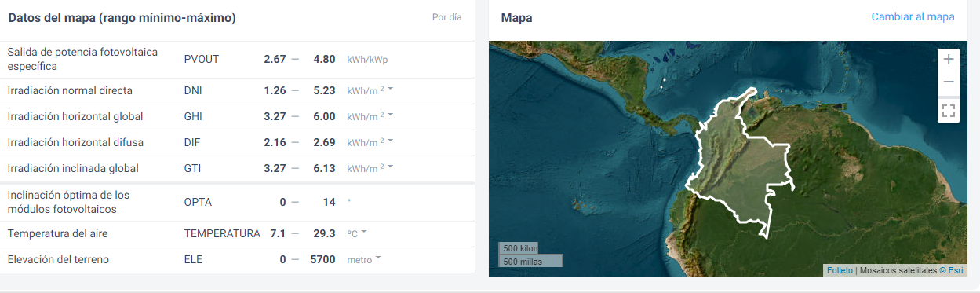Viewport: 980px width, 293px height.
Task: Click the GTI maximum value 6.13
Action: tap(324, 168)
